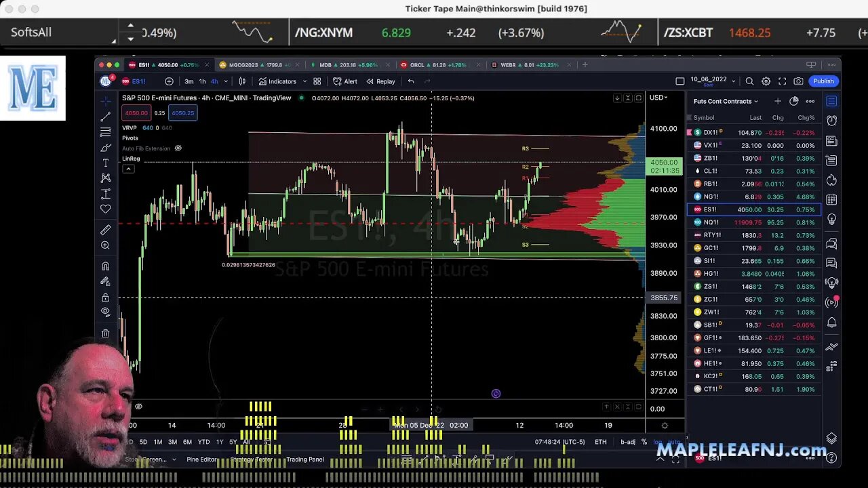Screen dimensions: 868x488
Task: Toggle percent scale on price axis
Action: click(644, 442)
